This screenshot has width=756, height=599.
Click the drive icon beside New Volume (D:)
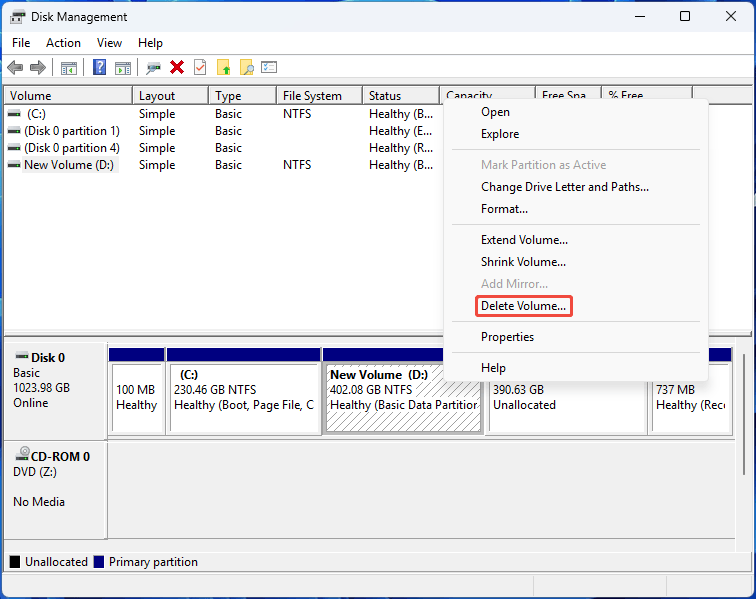pos(14,164)
